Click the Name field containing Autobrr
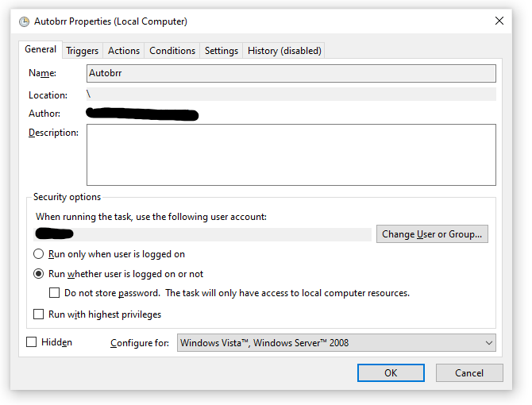The image size is (532, 405). (291, 73)
